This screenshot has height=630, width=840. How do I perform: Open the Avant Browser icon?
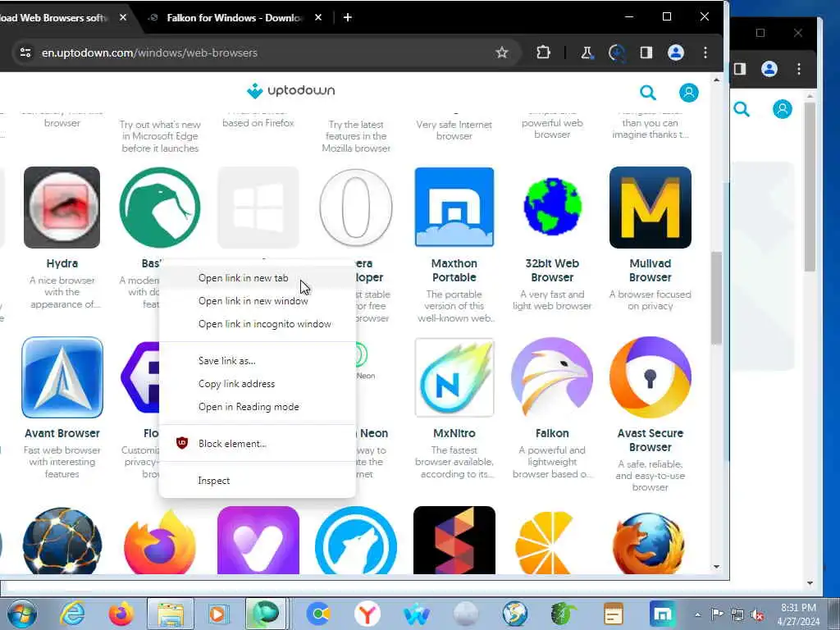62,377
